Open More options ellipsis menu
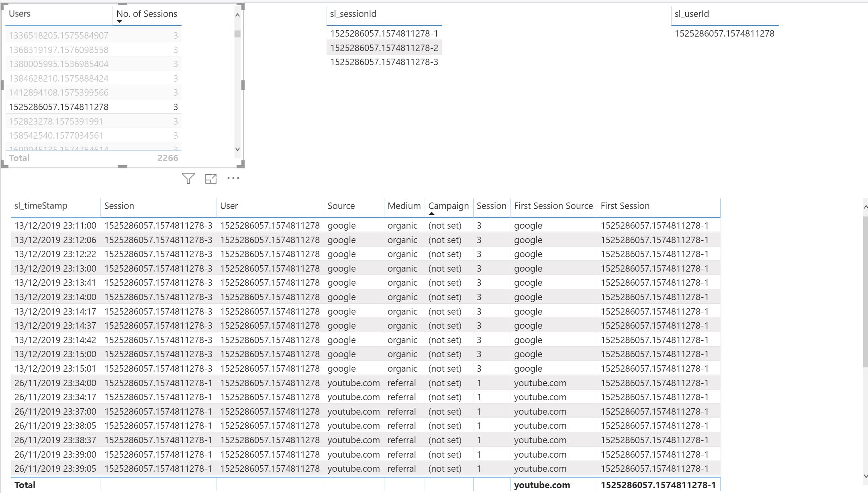The width and height of the screenshot is (868, 493). click(233, 178)
